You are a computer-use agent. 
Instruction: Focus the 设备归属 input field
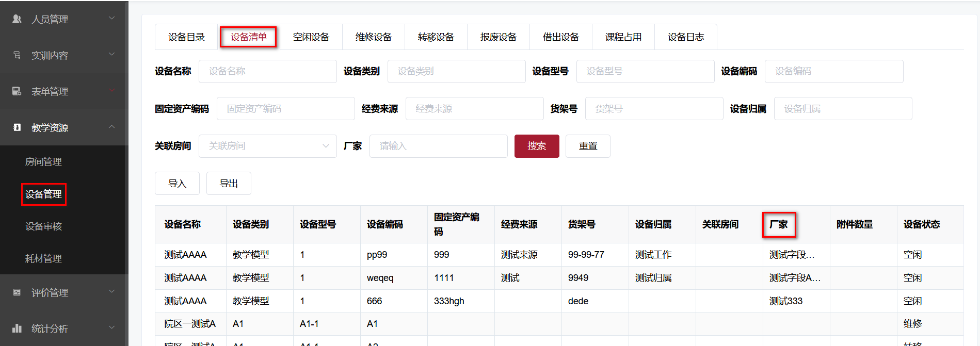[843, 109]
